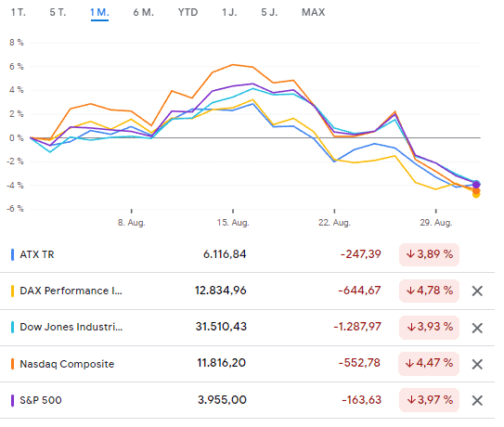The width and height of the screenshot is (504, 427).
Task: Click the 29. Aug. date marker
Action: [436, 223]
